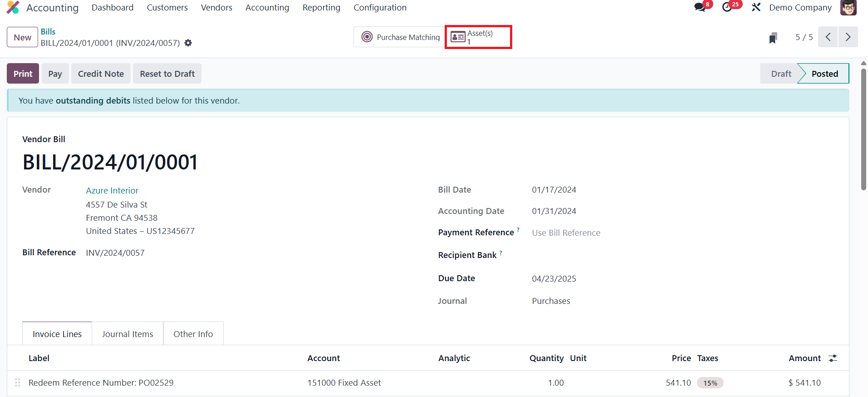Click the Odoo Accounting app logo

pos(13,8)
